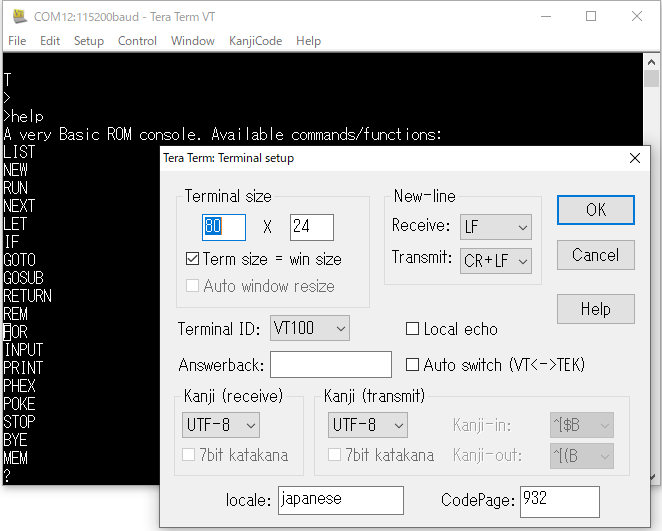Click the terminal width input field

click(x=224, y=227)
